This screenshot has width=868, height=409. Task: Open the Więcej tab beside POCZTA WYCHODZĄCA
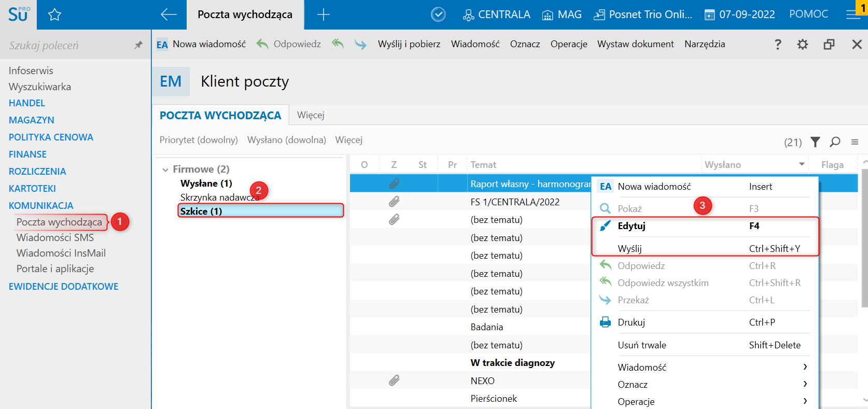click(311, 115)
